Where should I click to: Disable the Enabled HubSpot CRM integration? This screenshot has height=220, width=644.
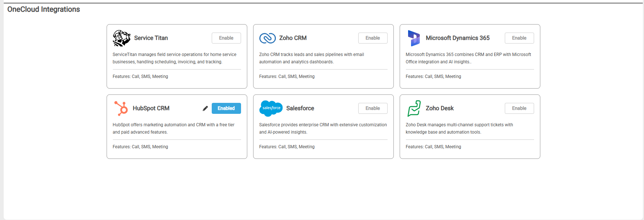226,108
